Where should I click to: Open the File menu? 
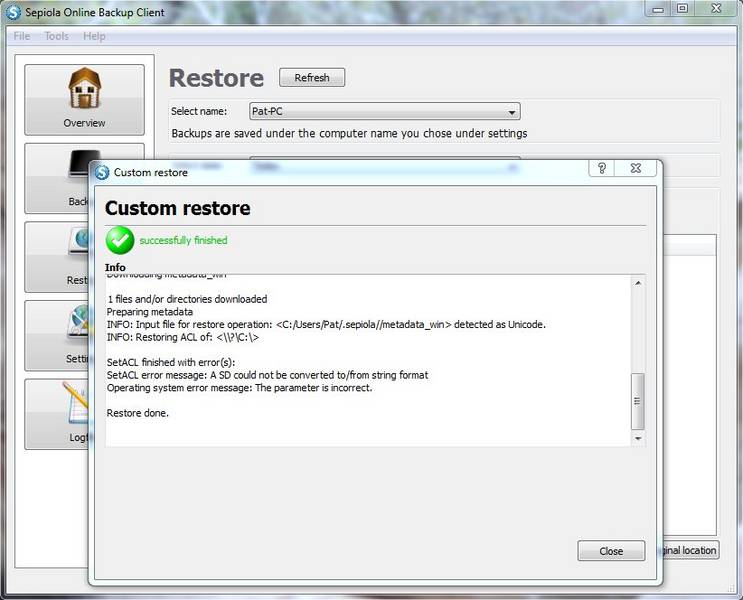[22, 36]
